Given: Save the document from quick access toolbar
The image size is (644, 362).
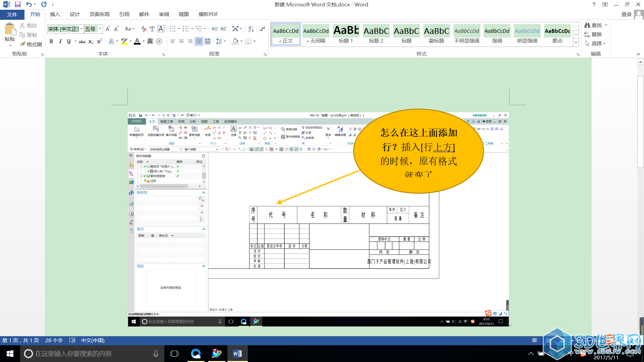Looking at the screenshot, I should [18, 5].
